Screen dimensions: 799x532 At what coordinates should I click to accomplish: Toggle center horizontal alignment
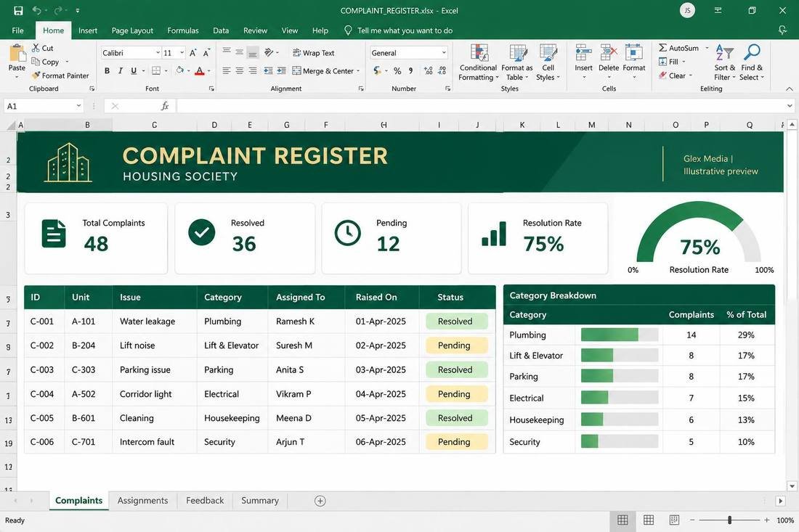[x=240, y=70]
